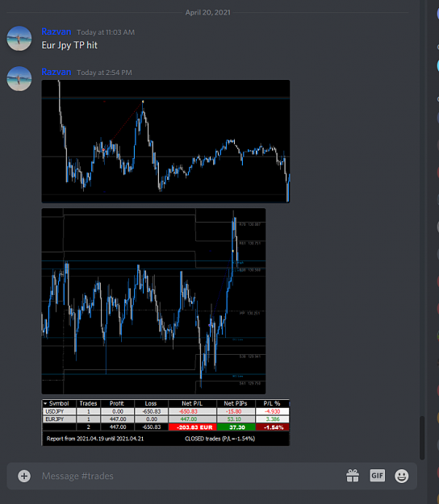Click the Symbol column header dropdown arrow

pyautogui.click(x=45, y=403)
